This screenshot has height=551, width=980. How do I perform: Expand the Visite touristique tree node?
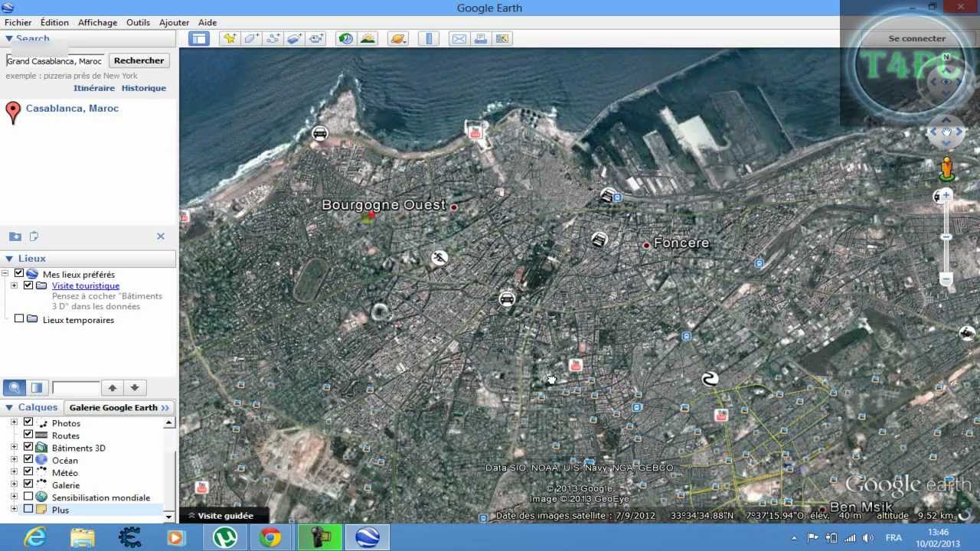(14, 285)
